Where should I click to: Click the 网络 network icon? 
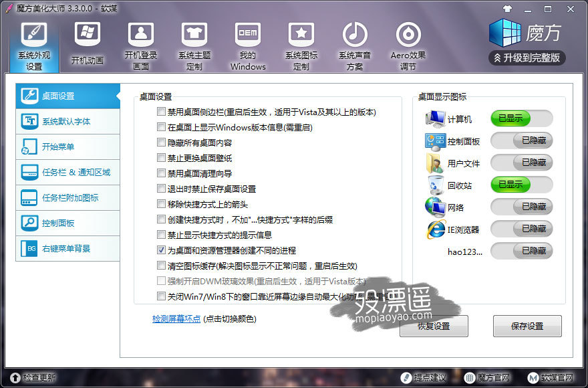[435, 207]
